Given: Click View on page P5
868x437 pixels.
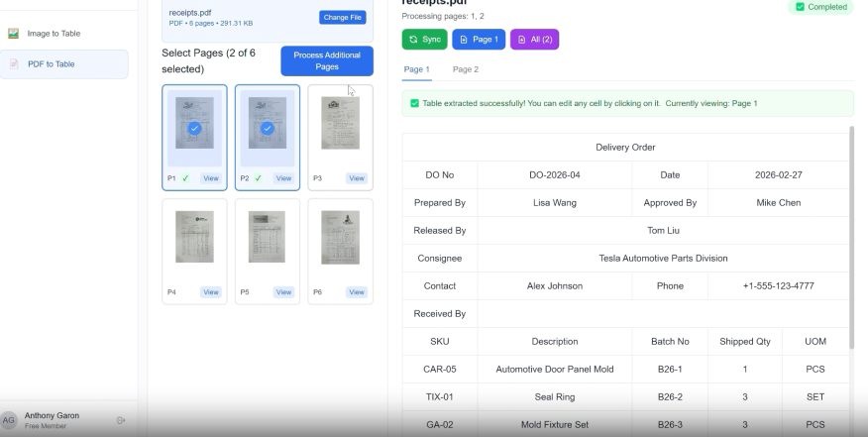Looking at the screenshot, I should 283,292.
